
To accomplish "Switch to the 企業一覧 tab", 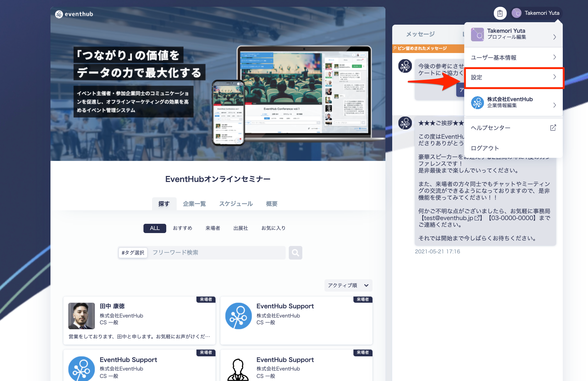I will click(x=194, y=204).
